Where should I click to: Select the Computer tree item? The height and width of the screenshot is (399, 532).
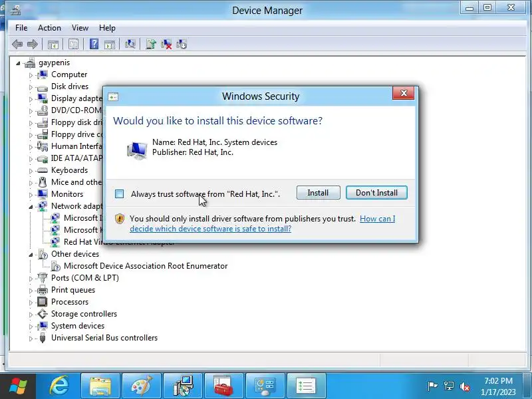[69, 74]
